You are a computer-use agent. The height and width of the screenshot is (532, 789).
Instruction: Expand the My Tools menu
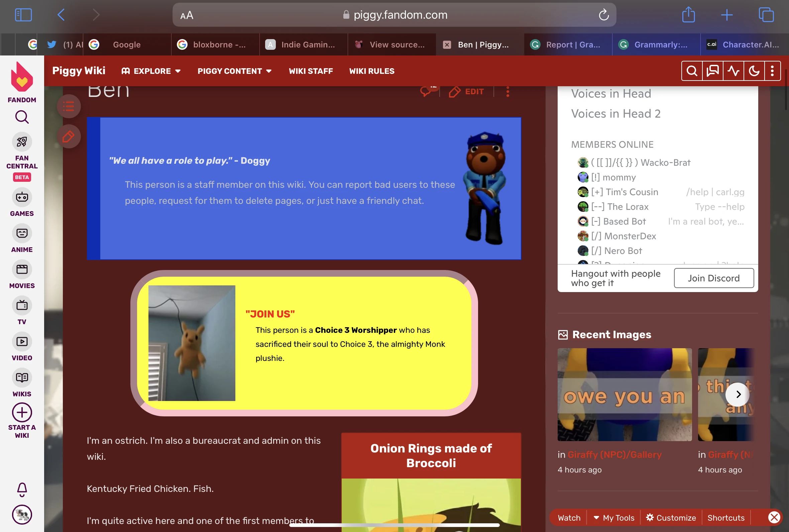[613, 518]
